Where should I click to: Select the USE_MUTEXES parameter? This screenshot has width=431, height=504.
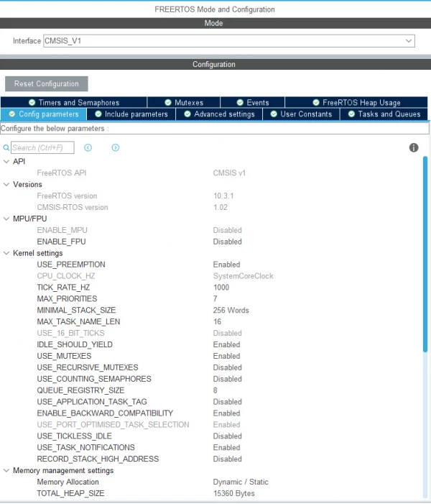(x=64, y=356)
